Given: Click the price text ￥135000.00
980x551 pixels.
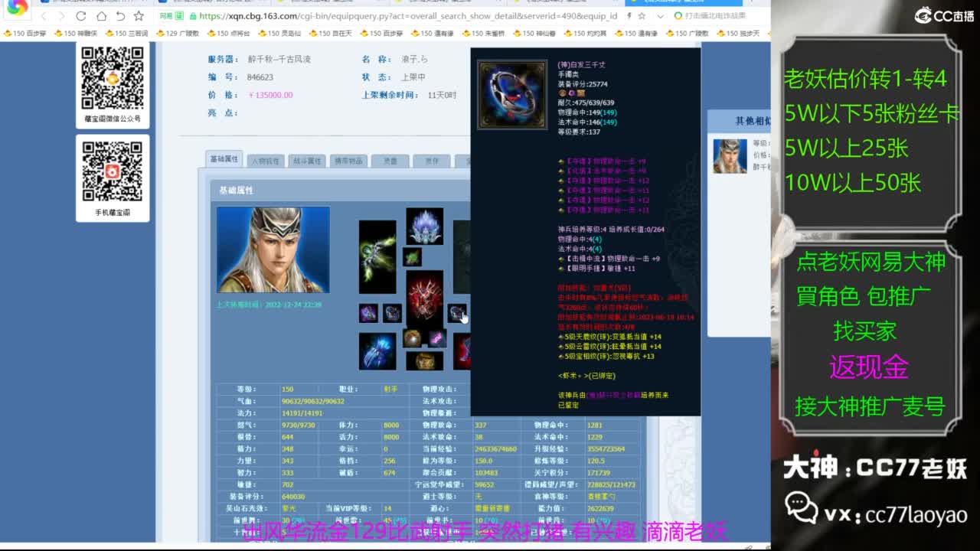Looking at the screenshot, I should (x=270, y=95).
